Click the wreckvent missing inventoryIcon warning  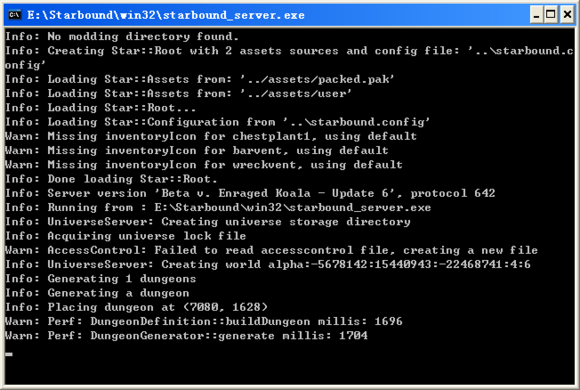point(204,165)
